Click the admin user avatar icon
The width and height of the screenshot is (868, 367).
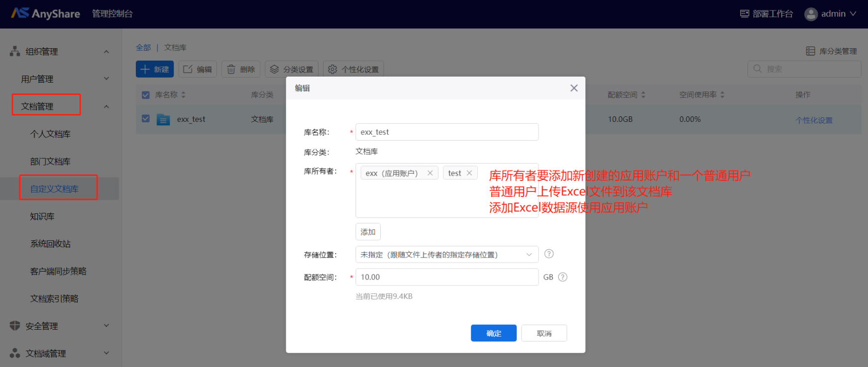click(x=811, y=14)
